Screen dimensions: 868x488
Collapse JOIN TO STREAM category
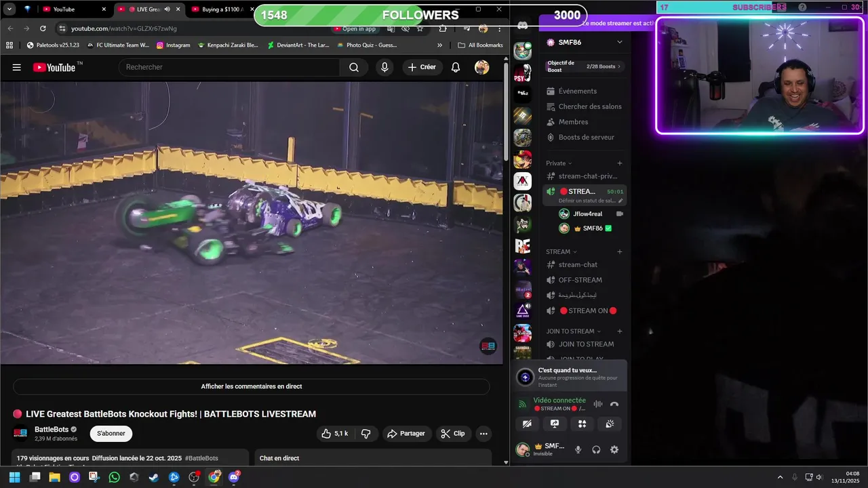click(x=574, y=331)
